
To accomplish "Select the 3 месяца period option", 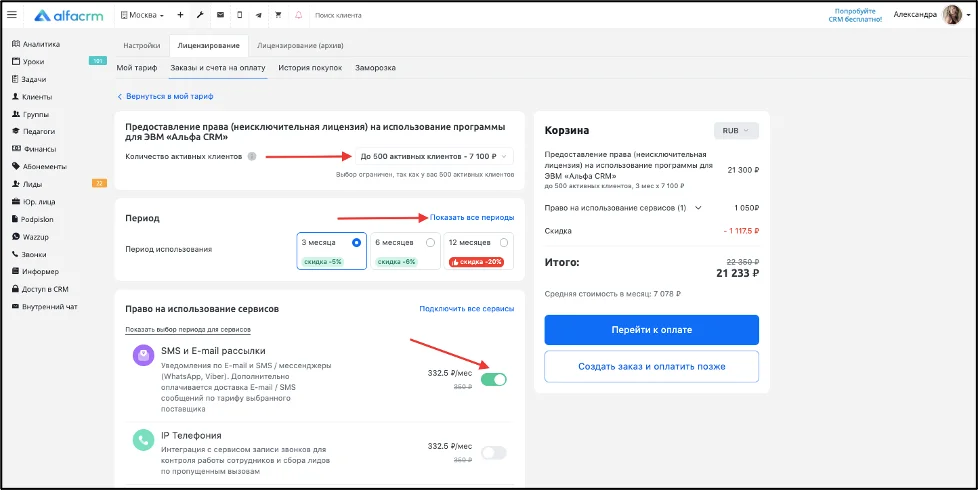I will click(332, 251).
